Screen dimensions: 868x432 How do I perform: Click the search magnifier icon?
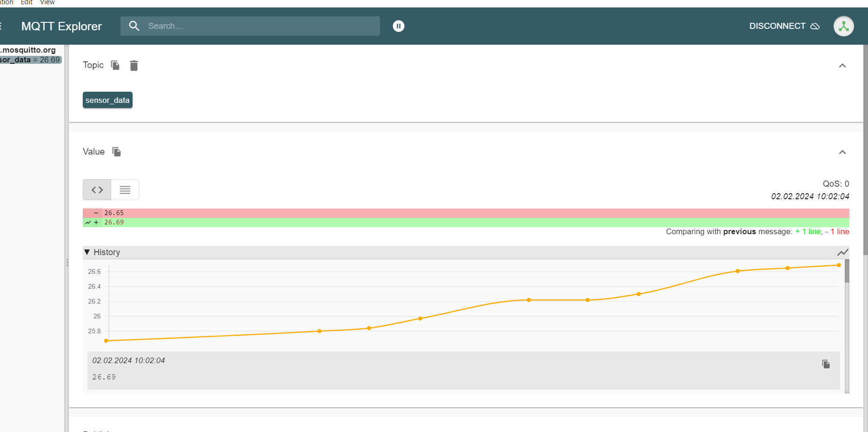(134, 26)
